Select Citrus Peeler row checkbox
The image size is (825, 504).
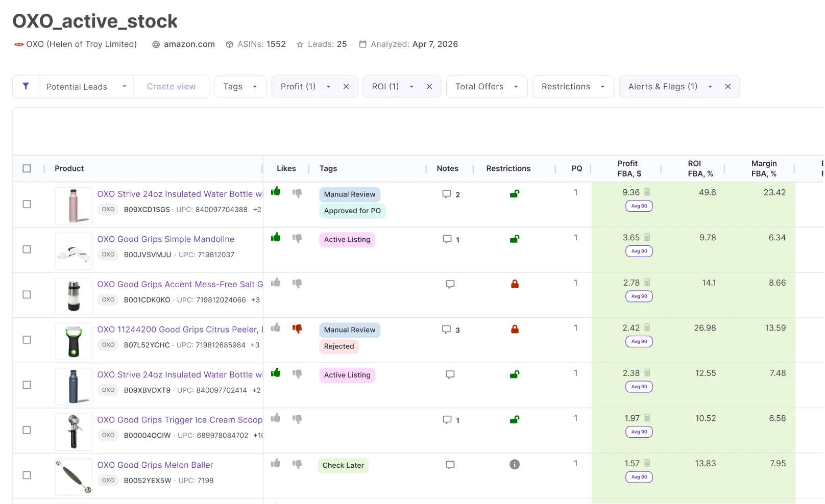coord(27,340)
